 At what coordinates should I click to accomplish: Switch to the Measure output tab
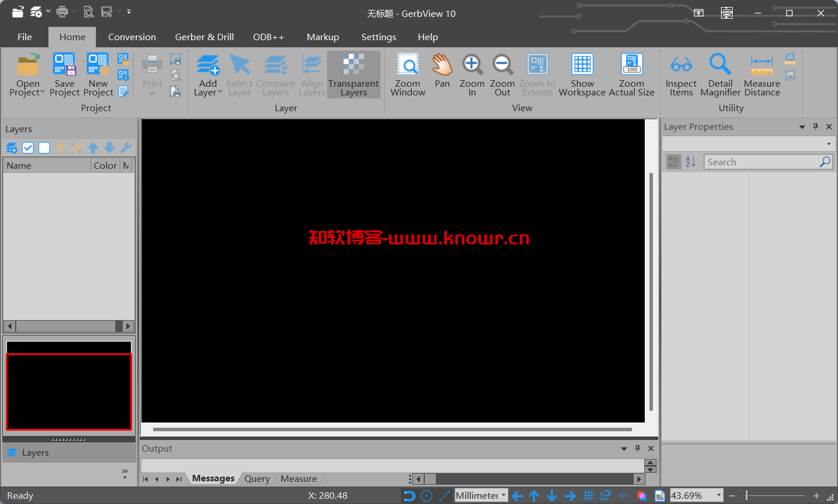pyautogui.click(x=299, y=479)
